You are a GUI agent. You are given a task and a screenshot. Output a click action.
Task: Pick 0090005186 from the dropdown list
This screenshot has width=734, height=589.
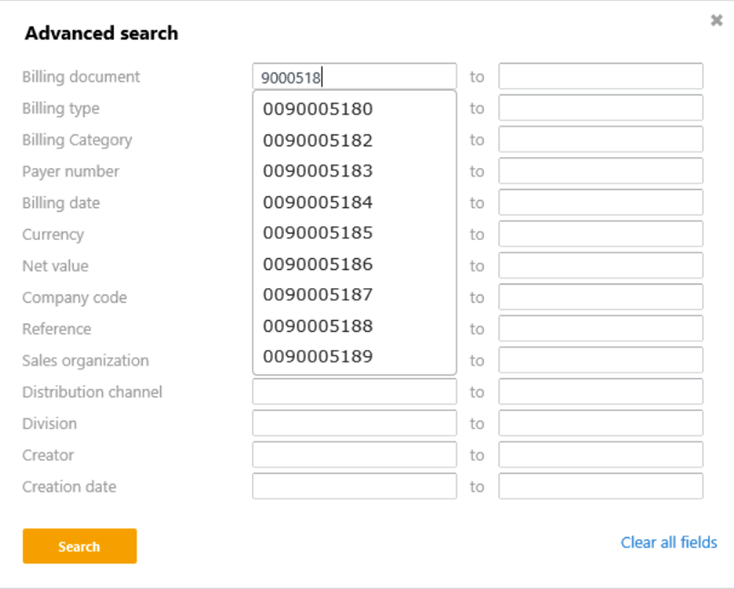coord(318,265)
